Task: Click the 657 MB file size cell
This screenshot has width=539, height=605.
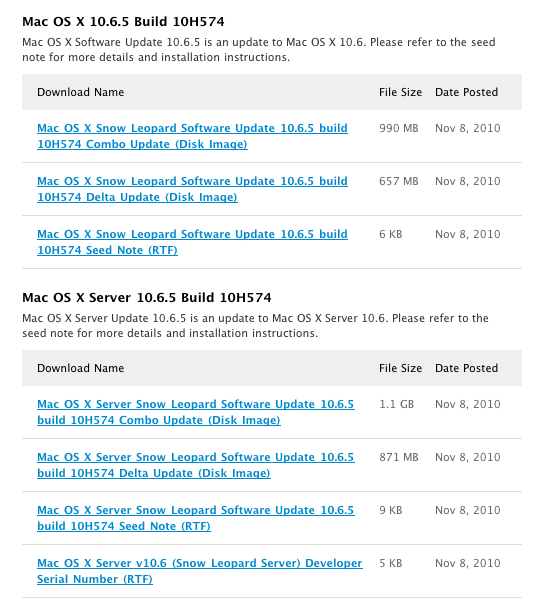Action: [399, 181]
